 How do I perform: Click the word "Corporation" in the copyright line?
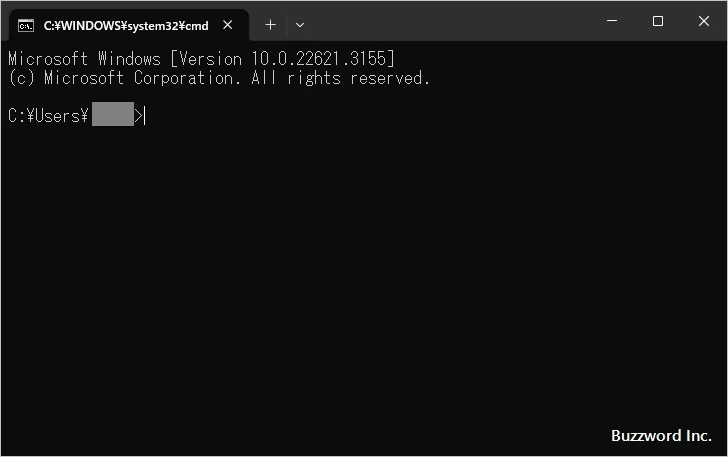[x=184, y=78]
